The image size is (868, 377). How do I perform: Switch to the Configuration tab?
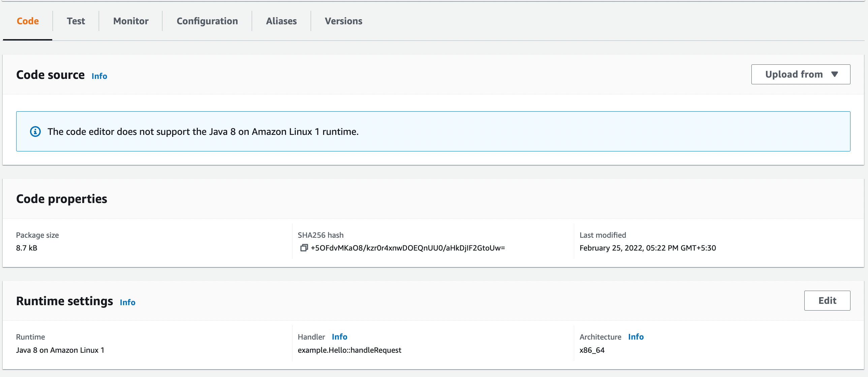[x=207, y=21]
